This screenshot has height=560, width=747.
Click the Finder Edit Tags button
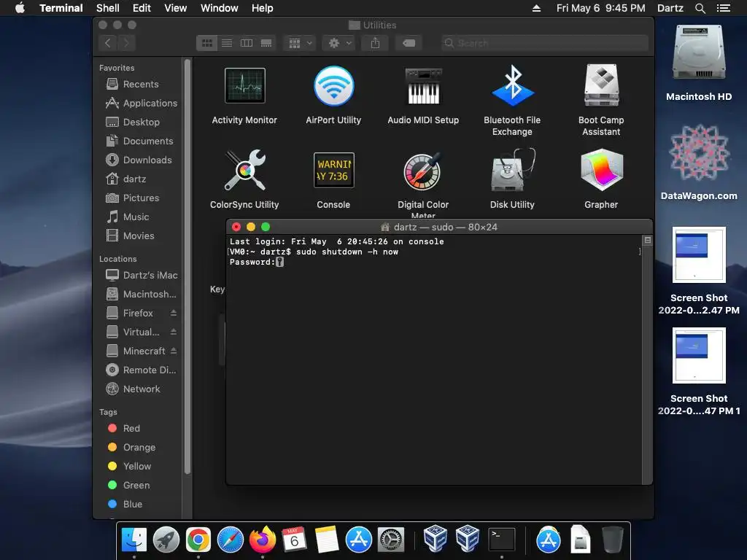(409, 43)
